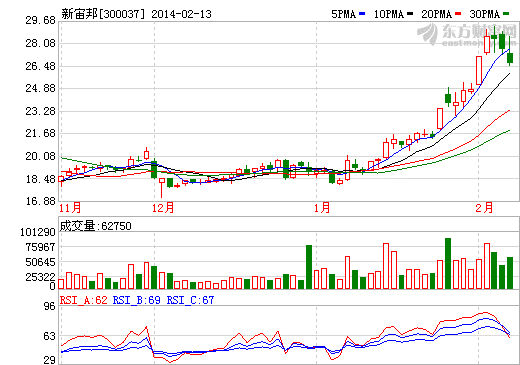Click the 75967 volume axis label
The width and height of the screenshot is (520, 365).
40,247
